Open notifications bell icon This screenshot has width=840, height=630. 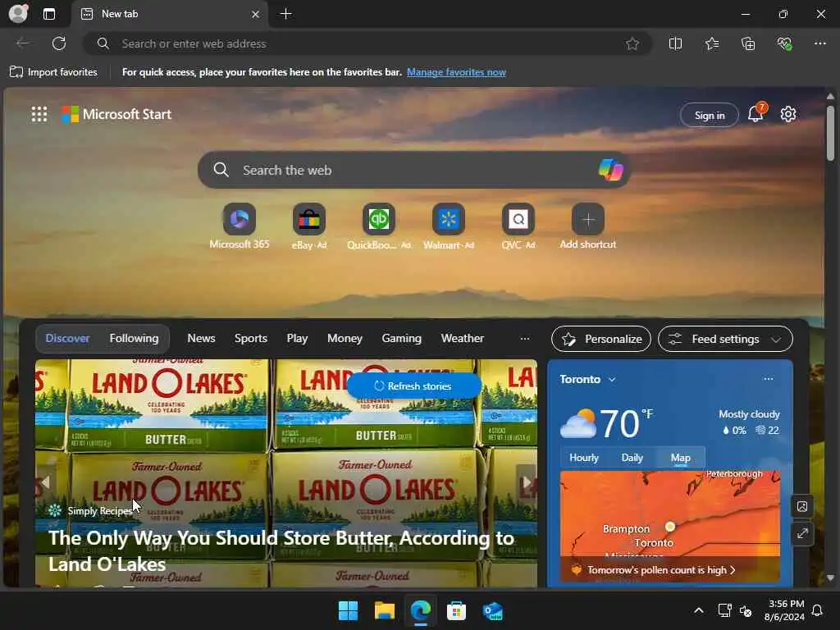(756, 113)
